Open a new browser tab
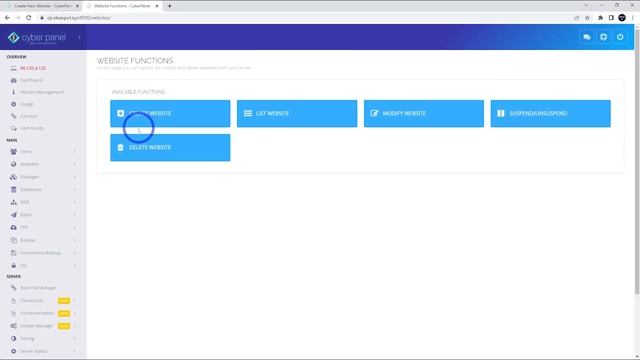The width and height of the screenshot is (640, 360). point(169,6)
